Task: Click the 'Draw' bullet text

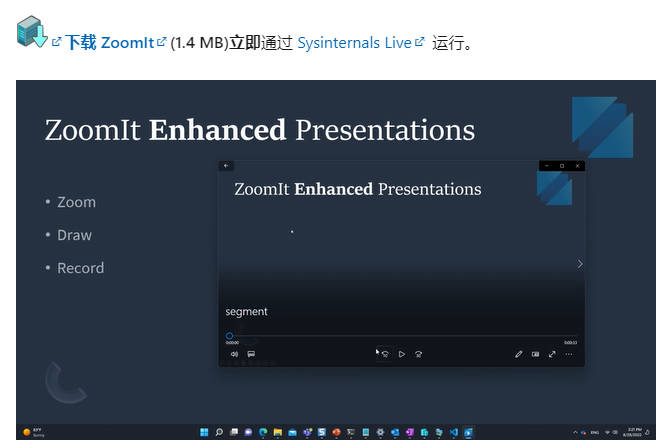Action: tap(74, 235)
